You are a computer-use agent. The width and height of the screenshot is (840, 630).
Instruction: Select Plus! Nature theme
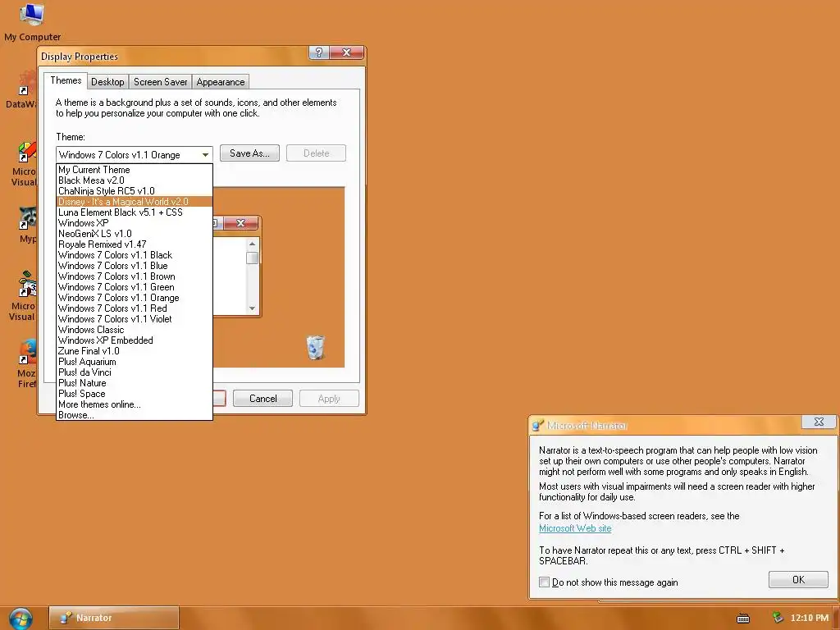pyautogui.click(x=135, y=383)
